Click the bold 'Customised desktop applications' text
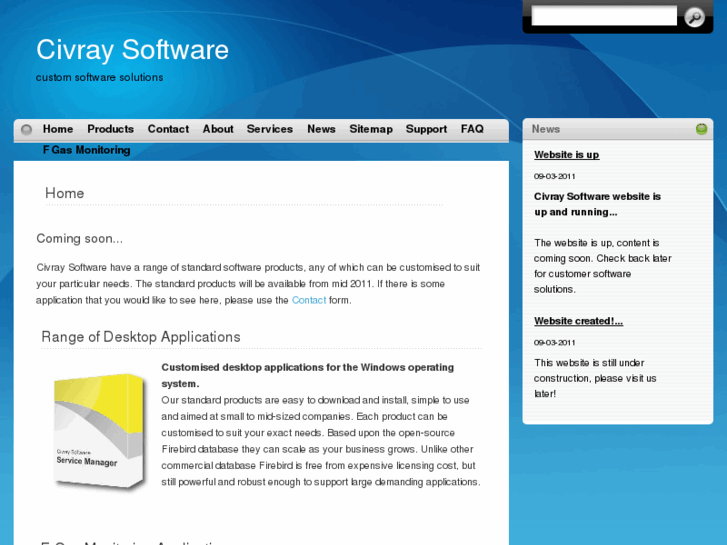 [307, 375]
